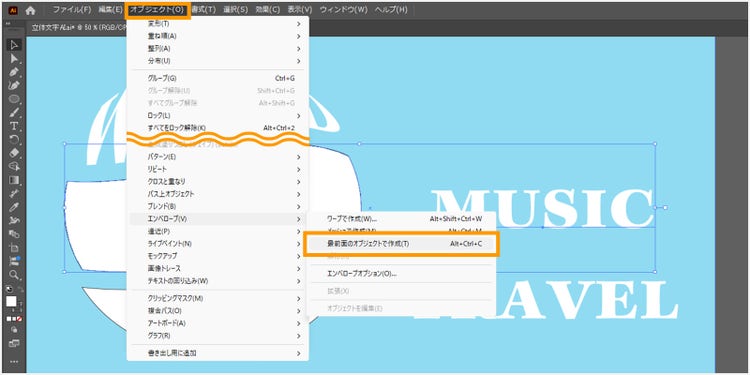The height and width of the screenshot is (375, 750).
Task: Open the パス上オブジェクト submenu item
Action: [x=218, y=194]
